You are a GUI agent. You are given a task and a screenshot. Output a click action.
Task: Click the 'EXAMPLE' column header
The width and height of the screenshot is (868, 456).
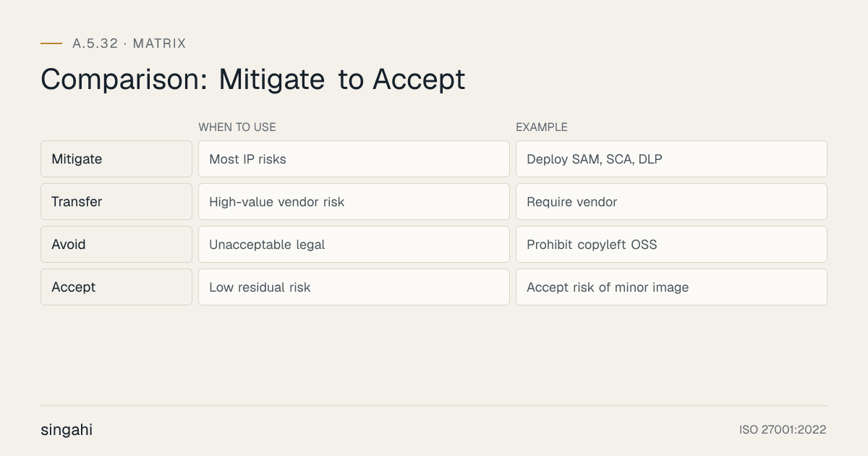click(542, 127)
